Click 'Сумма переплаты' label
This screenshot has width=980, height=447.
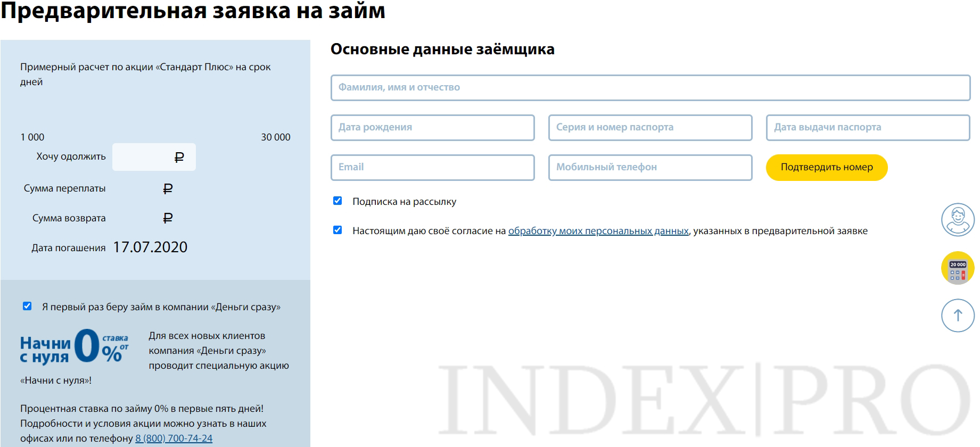tap(65, 188)
